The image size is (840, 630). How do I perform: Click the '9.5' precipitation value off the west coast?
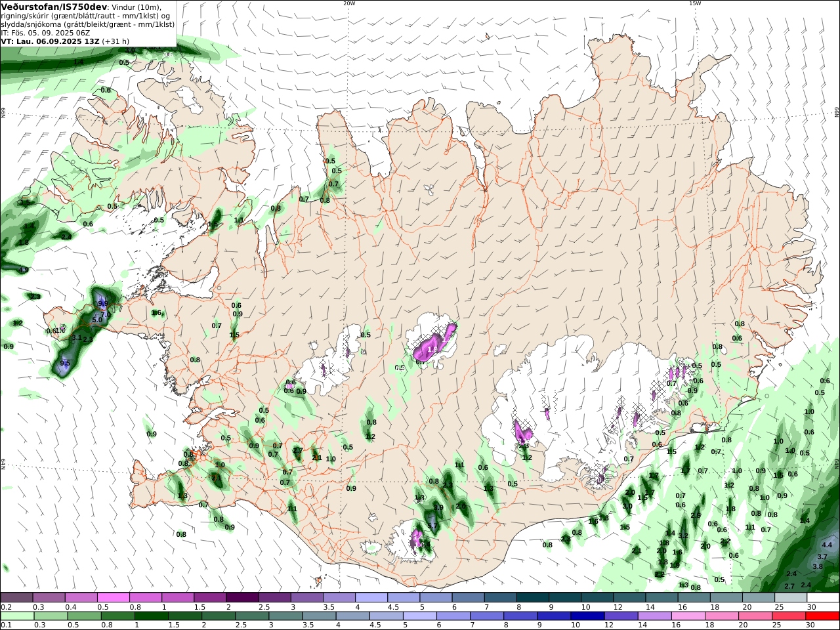coord(65,363)
